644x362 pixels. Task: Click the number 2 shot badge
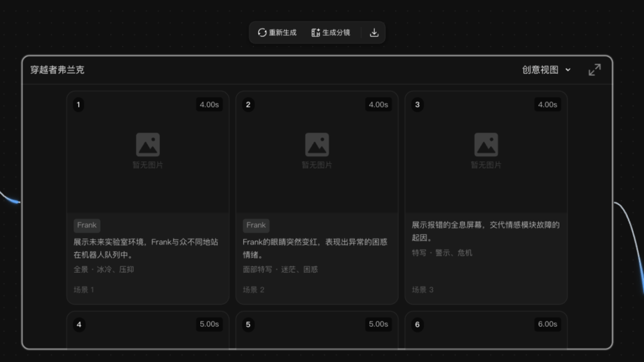pos(248,104)
